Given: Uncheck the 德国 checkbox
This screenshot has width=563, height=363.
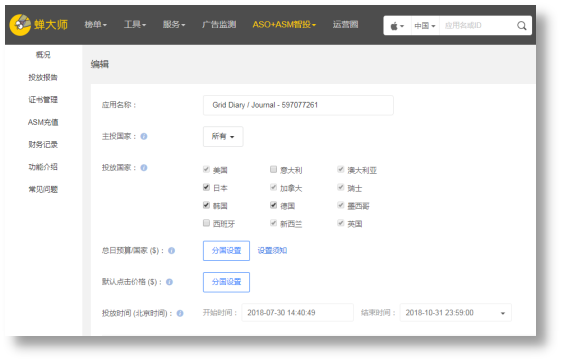Looking at the screenshot, I should [273, 205].
